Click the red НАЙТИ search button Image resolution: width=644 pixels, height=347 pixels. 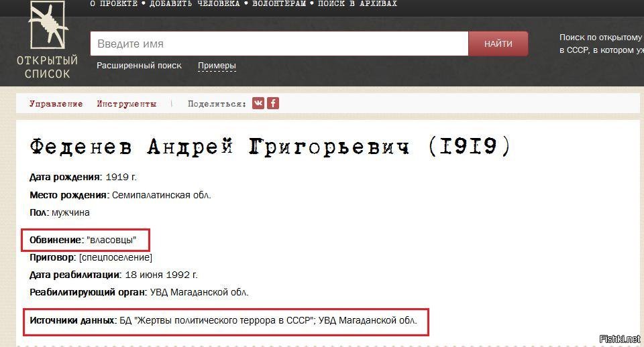point(498,44)
